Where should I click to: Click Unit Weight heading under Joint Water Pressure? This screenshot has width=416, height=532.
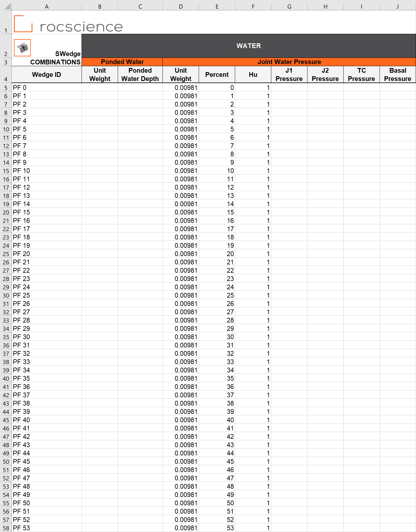(181, 74)
